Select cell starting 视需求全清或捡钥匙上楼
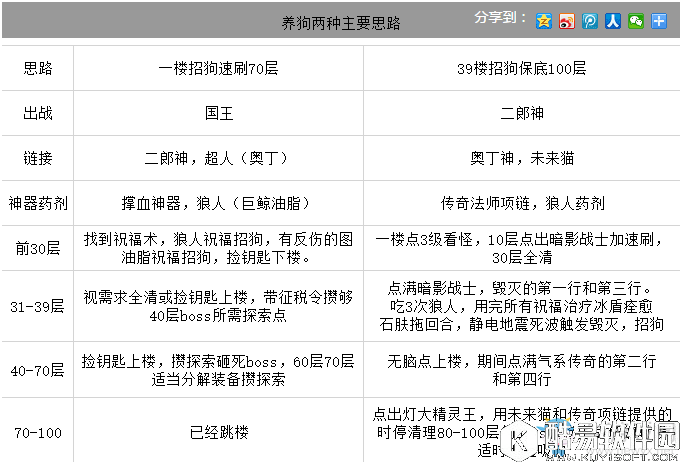The height and width of the screenshot is (462, 680). (219, 306)
